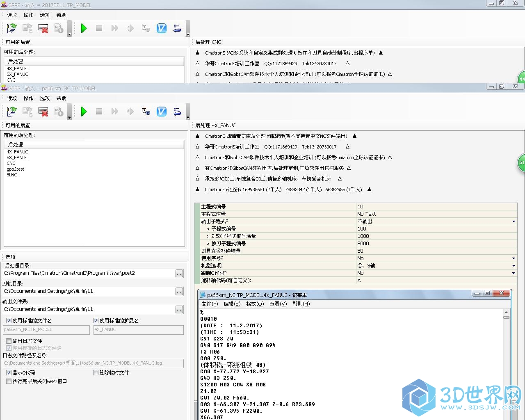Click green 51 badge at right screen edge
Image resolution: width=525 pixels, height=420 pixels.
pyautogui.click(x=521, y=162)
